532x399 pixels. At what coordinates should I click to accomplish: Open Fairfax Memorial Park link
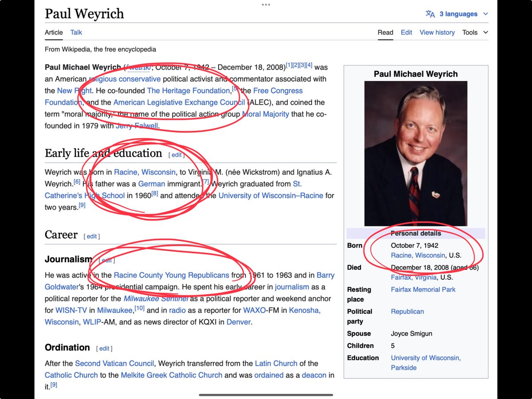pyautogui.click(x=423, y=289)
